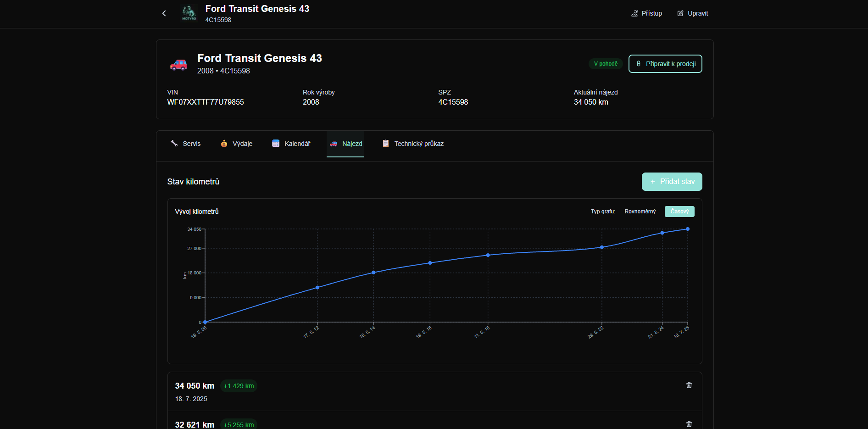The width and height of the screenshot is (868, 429).
Task: Click the VIN value WF07XXTTF77U79855
Action: 206,102
